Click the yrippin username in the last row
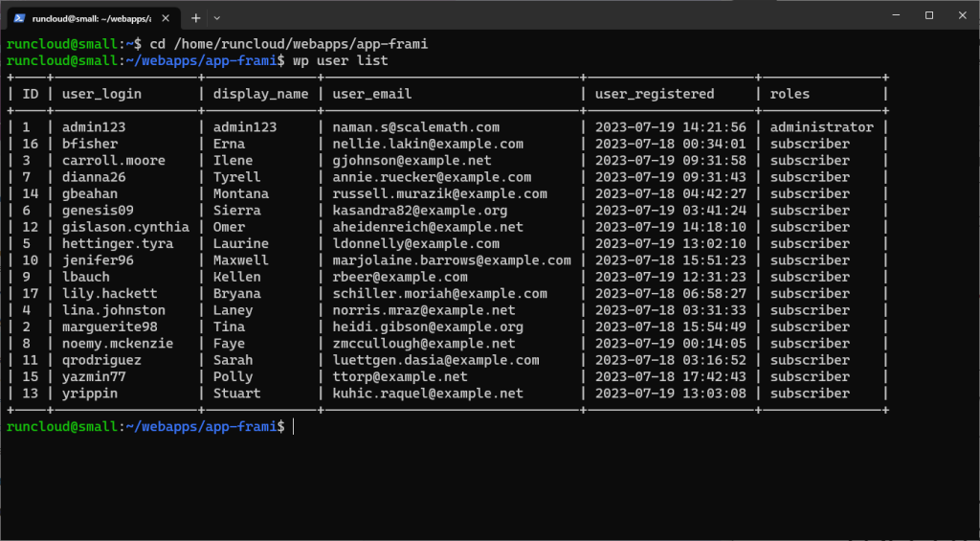 pyautogui.click(x=90, y=394)
